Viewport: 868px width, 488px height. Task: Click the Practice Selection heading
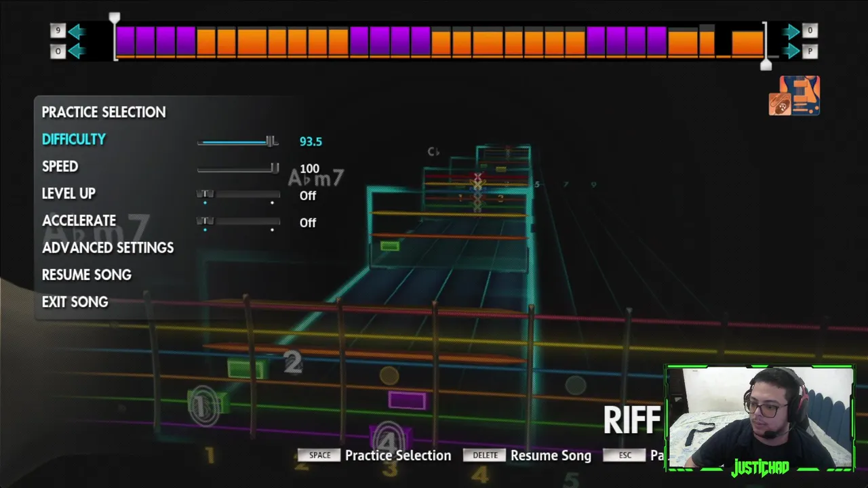(104, 112)
